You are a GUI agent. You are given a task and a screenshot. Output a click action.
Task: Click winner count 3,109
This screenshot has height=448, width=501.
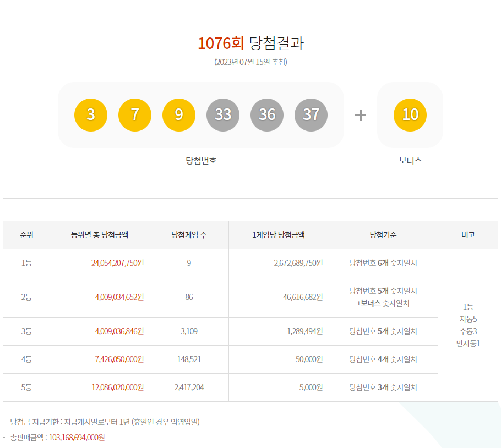189,331
